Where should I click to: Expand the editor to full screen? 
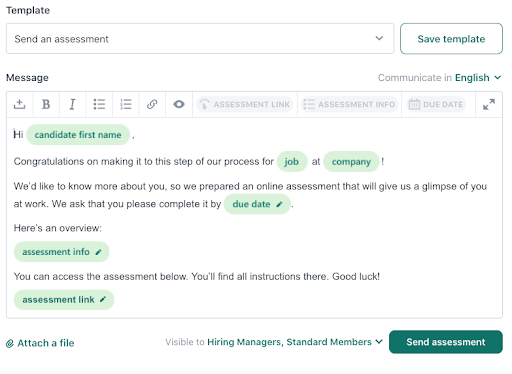click(489, 104)
